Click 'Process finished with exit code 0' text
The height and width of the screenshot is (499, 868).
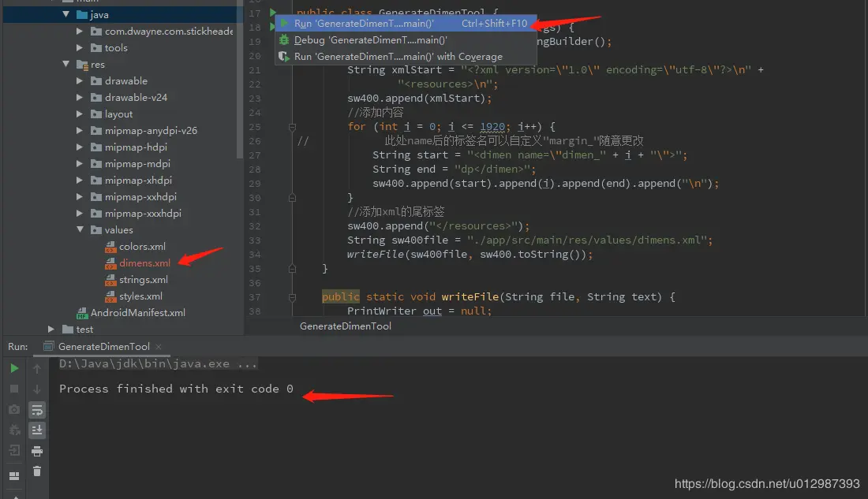176,389
